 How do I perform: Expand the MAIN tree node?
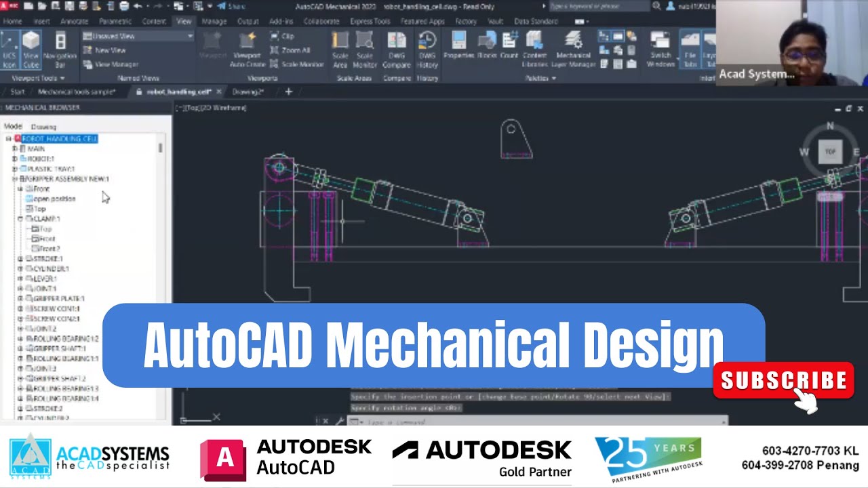pyautogui.click(x=14, y=148)
